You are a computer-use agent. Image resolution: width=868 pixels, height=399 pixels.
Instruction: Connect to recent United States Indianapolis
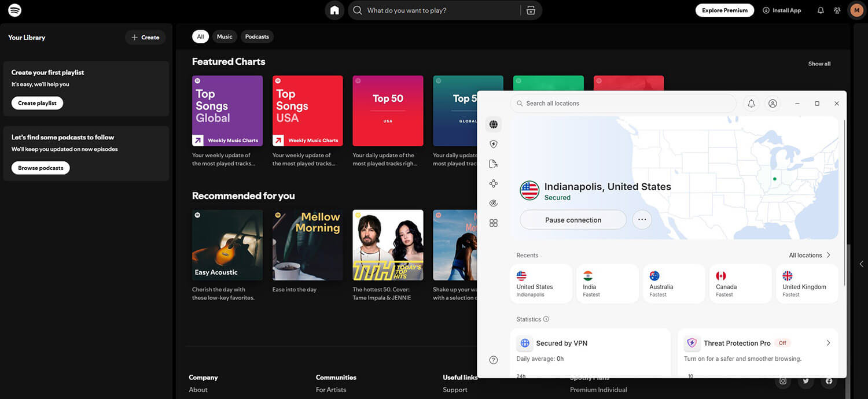click(541, 283)
